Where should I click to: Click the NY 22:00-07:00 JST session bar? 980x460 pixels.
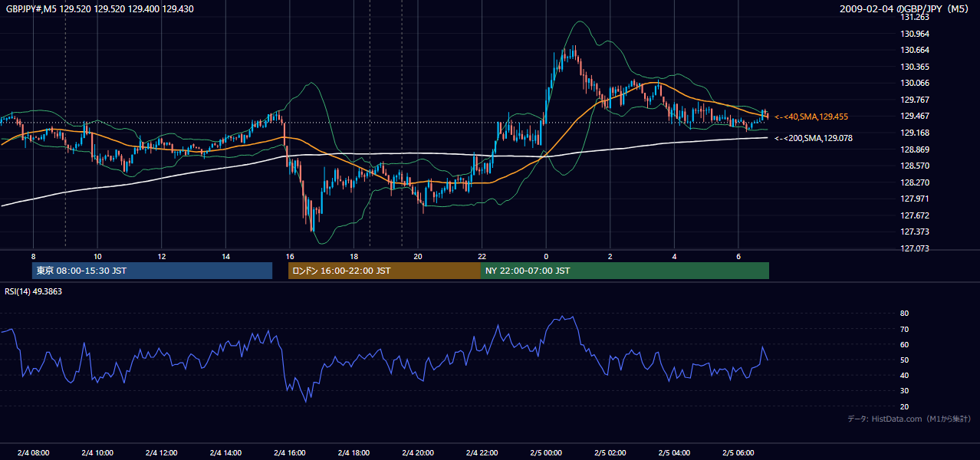click(x=625, y=271)
